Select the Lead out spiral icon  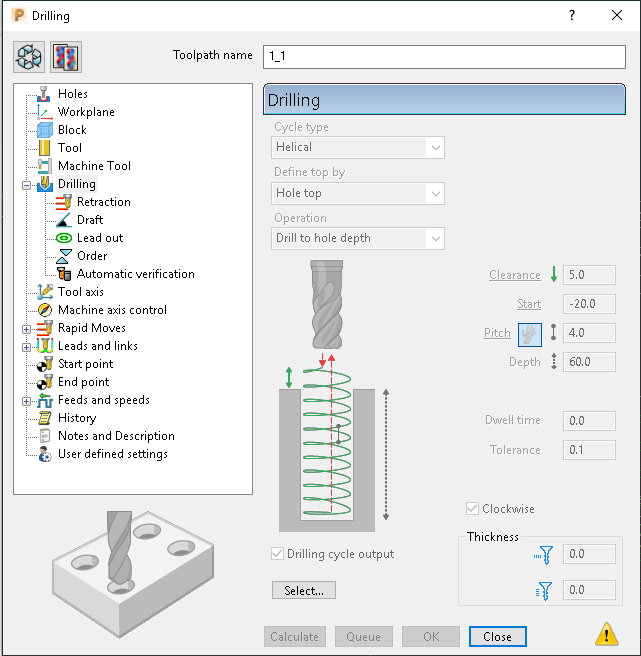point(64,238)
